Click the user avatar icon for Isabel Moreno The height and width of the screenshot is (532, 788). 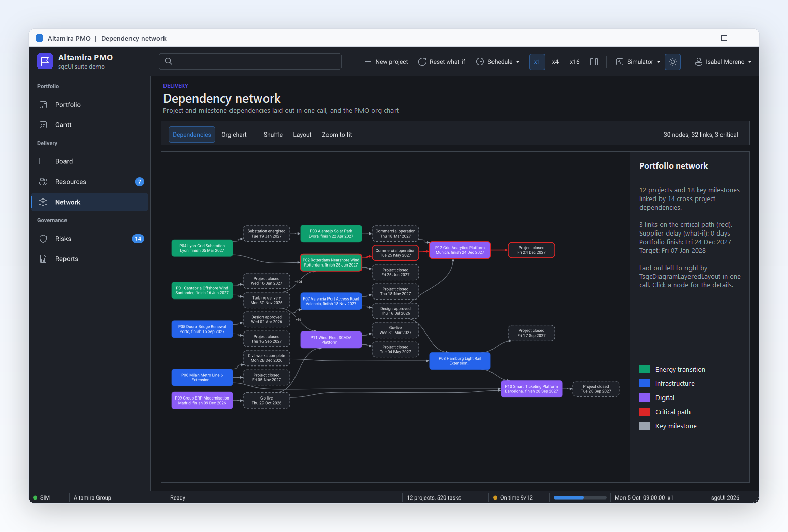coord(699,62)
